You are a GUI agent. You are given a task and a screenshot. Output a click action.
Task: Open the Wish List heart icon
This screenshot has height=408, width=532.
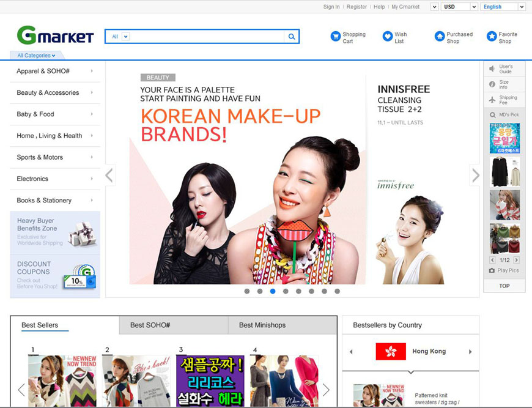pos(388,36)
